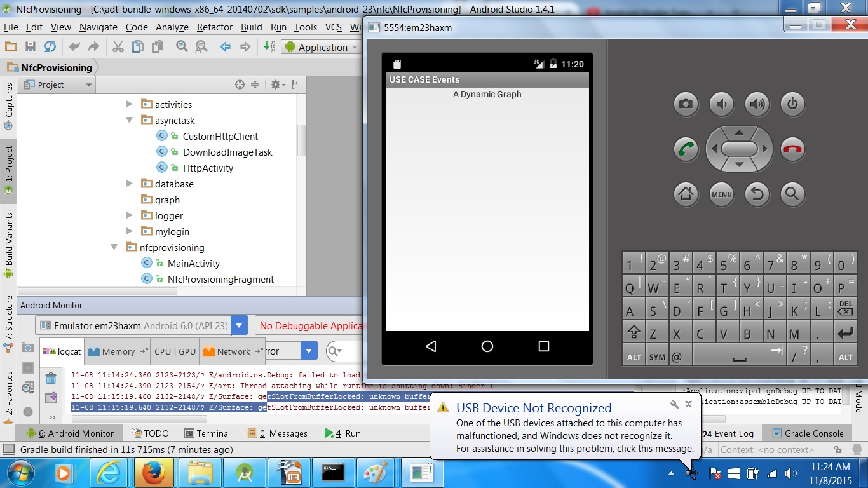Tap Android Back navigation triangle
The image size is (868, 488).
tap(431, 346)
